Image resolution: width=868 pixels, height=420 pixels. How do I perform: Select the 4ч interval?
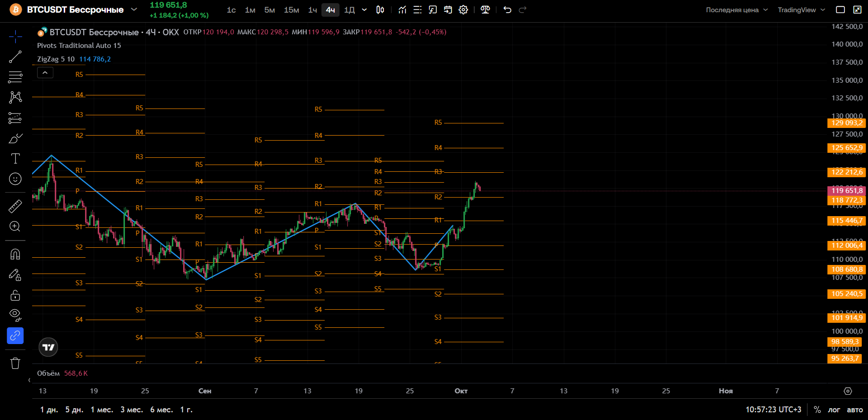pyautogui.click(x=330, y=10)
